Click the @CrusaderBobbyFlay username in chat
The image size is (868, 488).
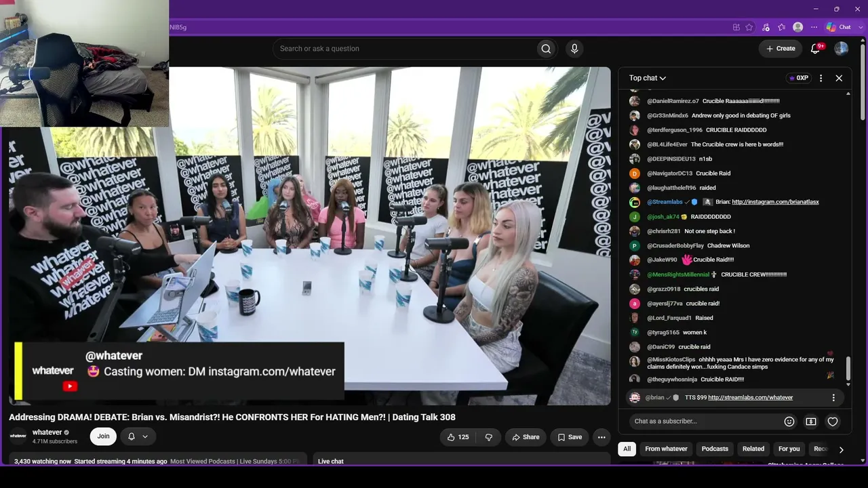[x=675, y=246]
